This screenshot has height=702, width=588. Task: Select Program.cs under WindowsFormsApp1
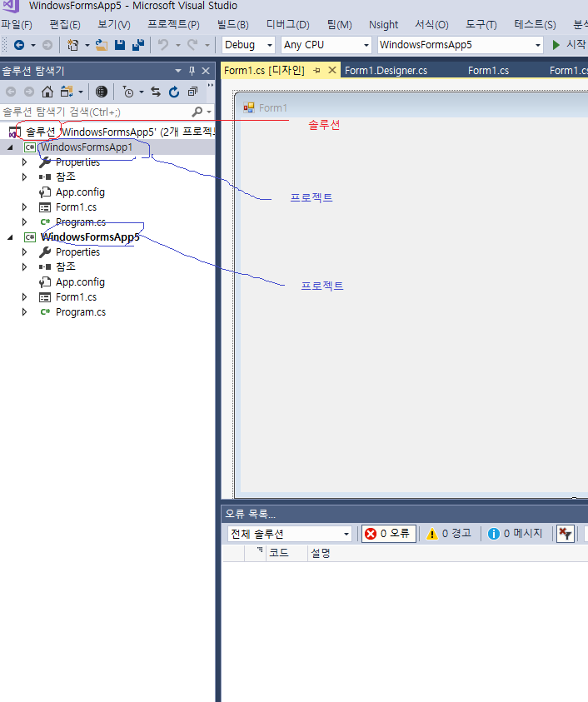pos(81,222)
